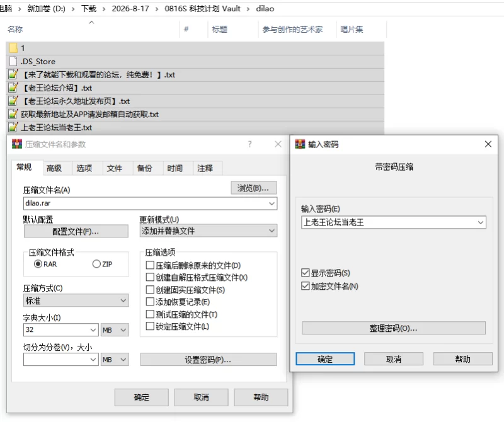Click the icon of 上老王论坛当老王.txt

13,127
